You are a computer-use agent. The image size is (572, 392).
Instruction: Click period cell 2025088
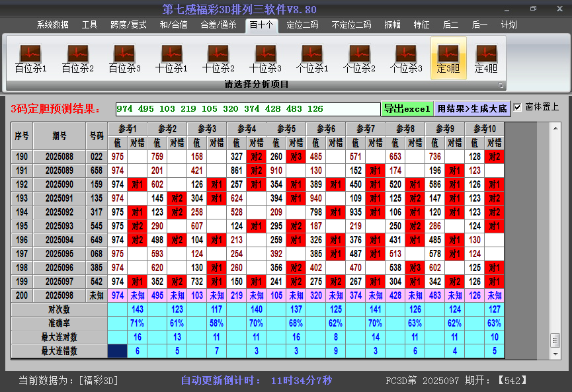[x=60, y=157]
